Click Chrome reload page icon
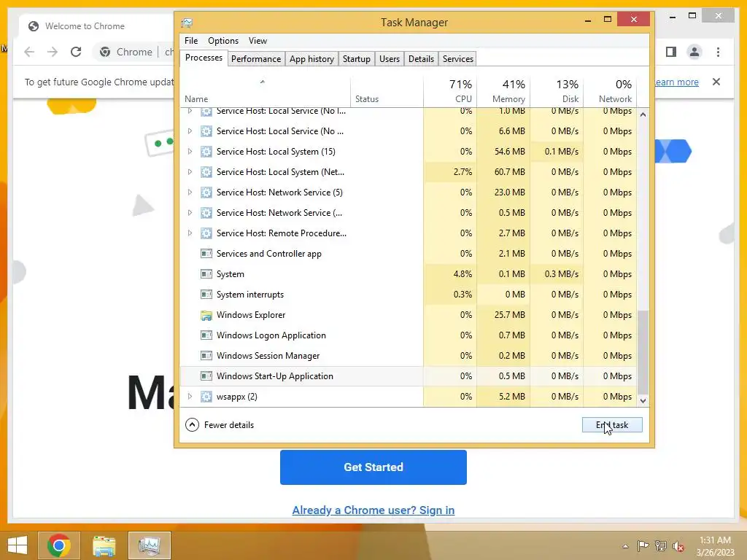Image resolution: width=747 pixels, height=560 pixels. click(x=76, y=52)
